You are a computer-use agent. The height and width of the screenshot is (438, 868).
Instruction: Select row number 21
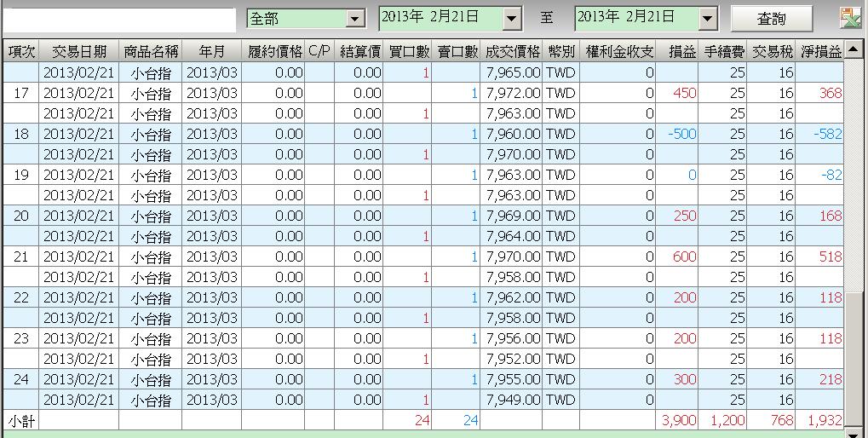(21, 257)
